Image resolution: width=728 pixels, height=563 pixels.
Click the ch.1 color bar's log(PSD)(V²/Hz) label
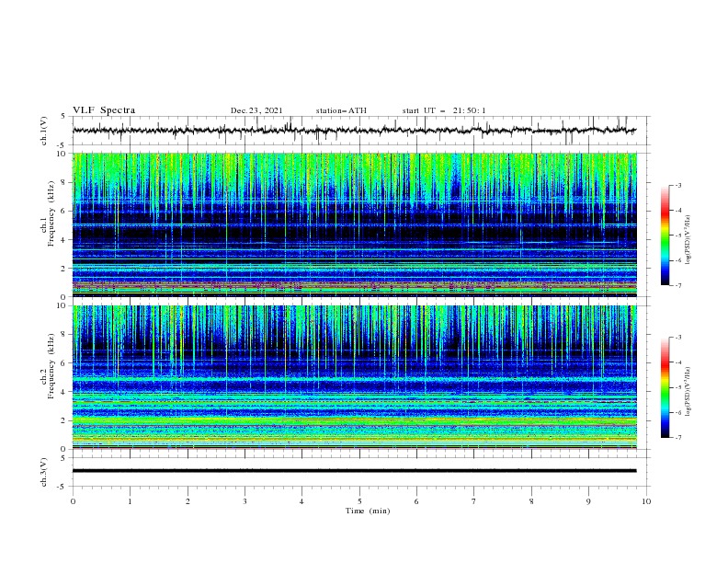[688, 240]
